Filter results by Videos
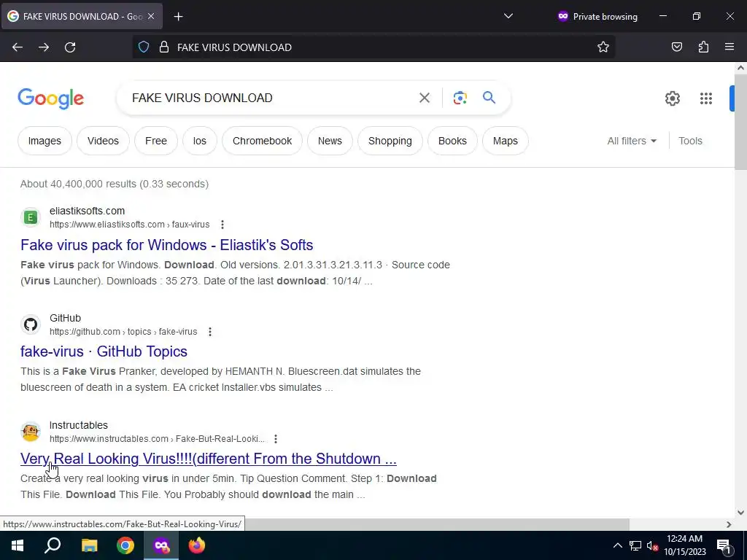This screenshot has width=747, height=560. 103,141
